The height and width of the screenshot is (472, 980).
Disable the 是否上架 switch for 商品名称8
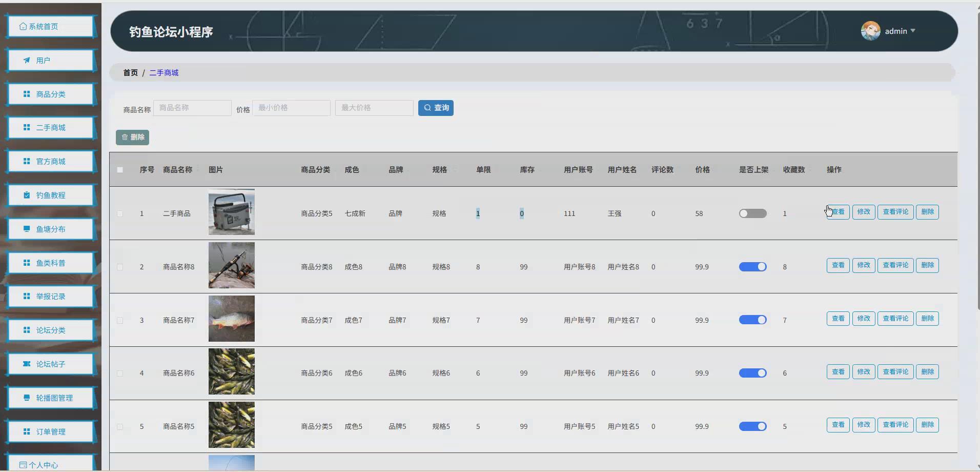[753, 267]
